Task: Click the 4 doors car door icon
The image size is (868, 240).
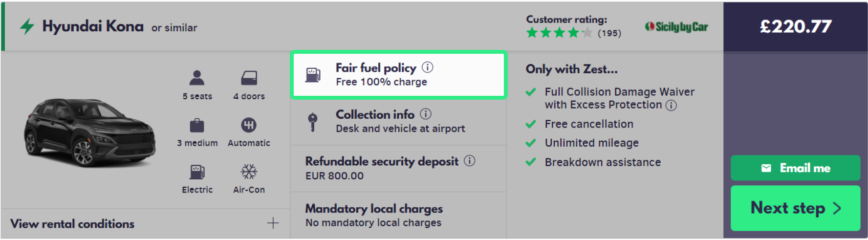Action: (x=249, y=78)
